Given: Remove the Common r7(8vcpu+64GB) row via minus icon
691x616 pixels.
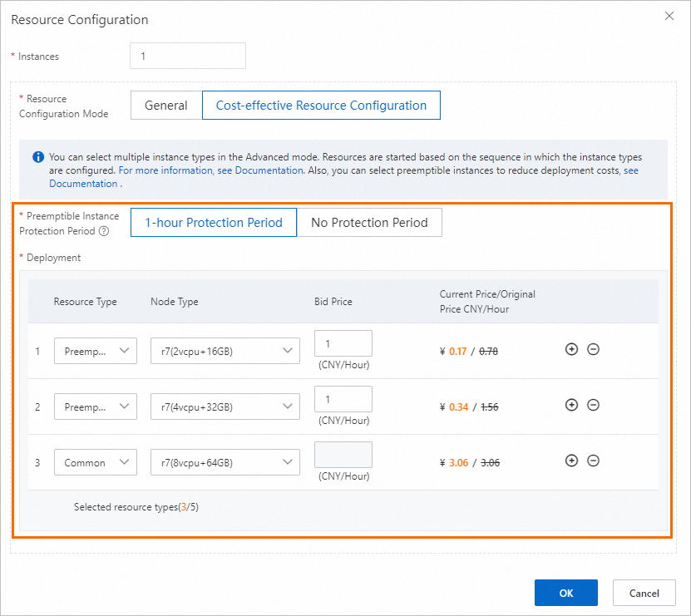Looking at the screenshot, I should [x=593, y=461].
